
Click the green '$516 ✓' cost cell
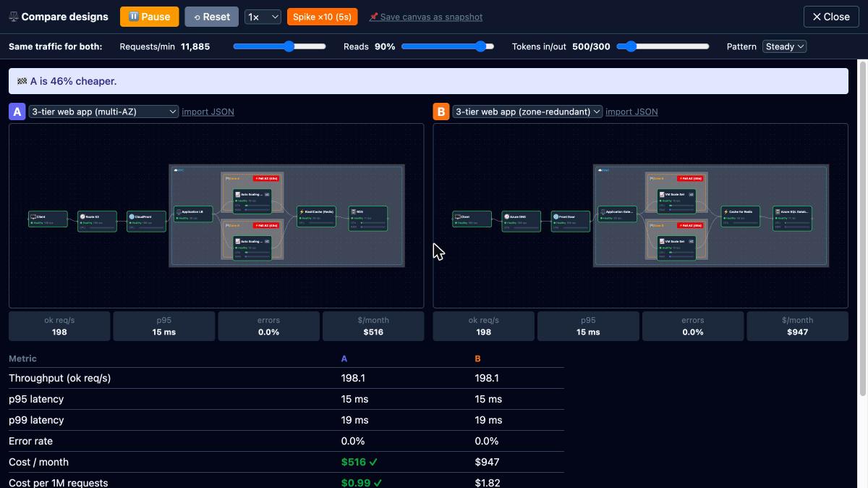pyautogui.click(x=359, y=462)
